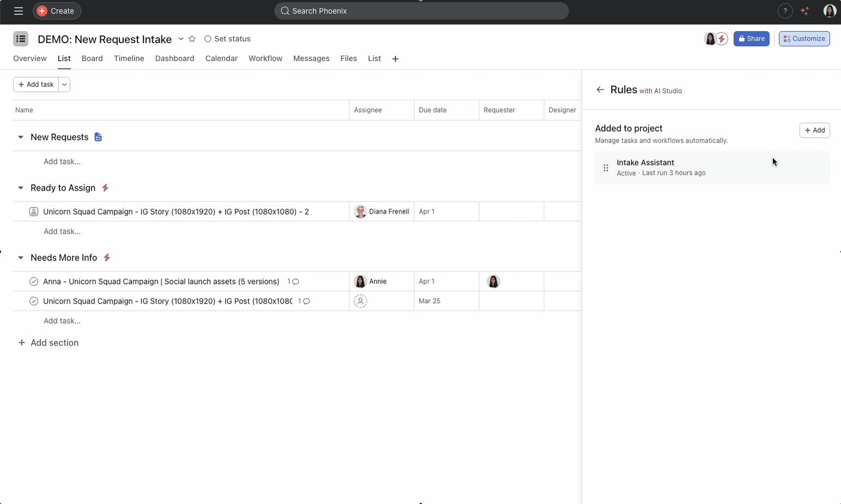
Task: Click Add in the Rules panel
Action: click(815, 130)
